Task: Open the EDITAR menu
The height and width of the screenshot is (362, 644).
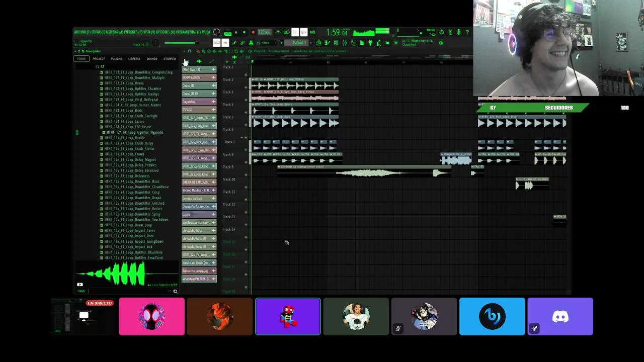Action: pyautogui.click(x=99, y=32)
